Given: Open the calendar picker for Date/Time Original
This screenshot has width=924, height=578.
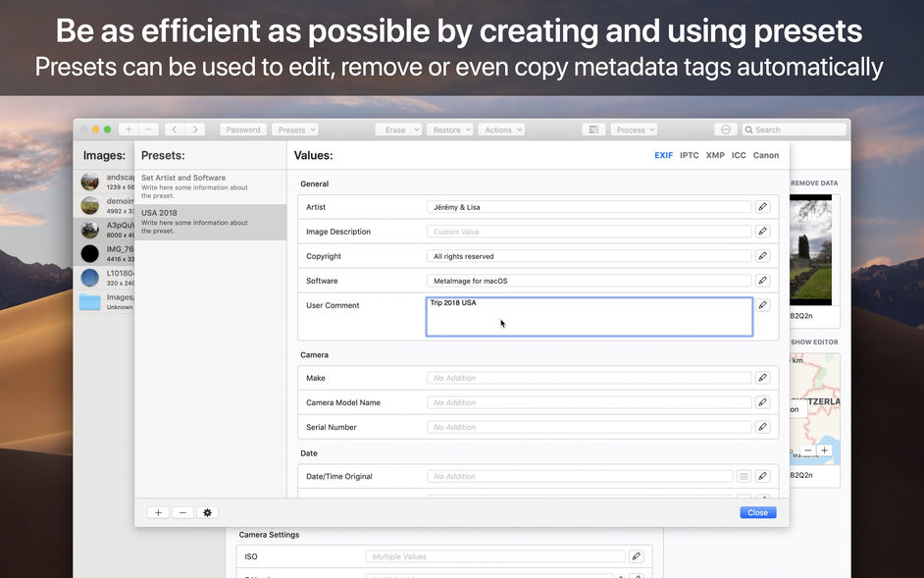Looking at the screenshot, I should point(744,476).
